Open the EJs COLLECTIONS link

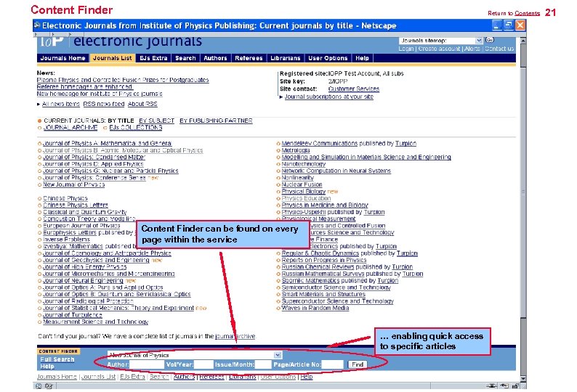(136, 128)
